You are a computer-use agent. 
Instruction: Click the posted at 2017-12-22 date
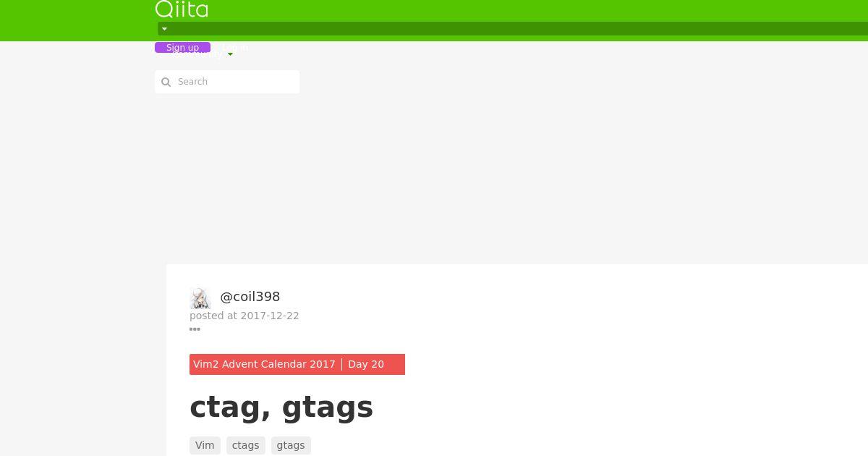244,316
